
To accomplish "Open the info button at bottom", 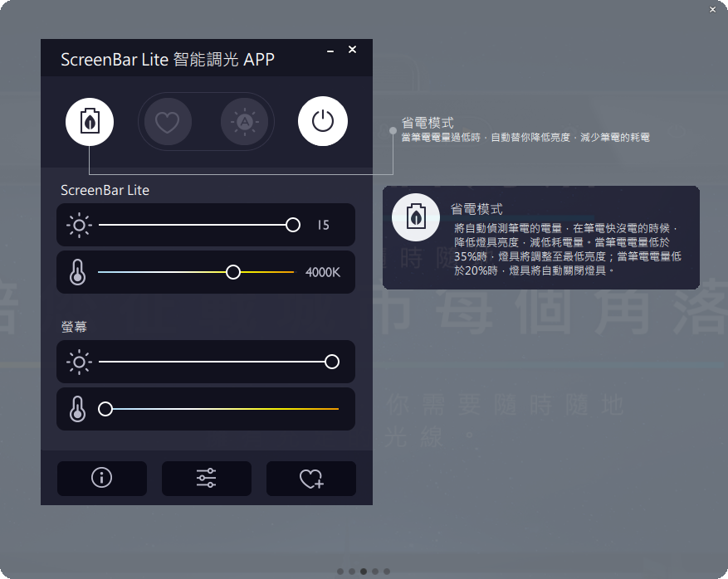I will [102, 479].
